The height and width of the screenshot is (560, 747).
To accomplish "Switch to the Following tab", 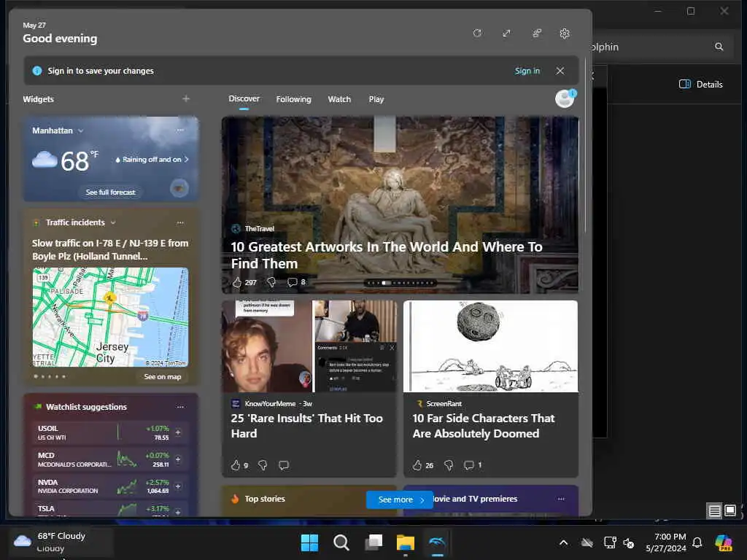I will [293, 99].
